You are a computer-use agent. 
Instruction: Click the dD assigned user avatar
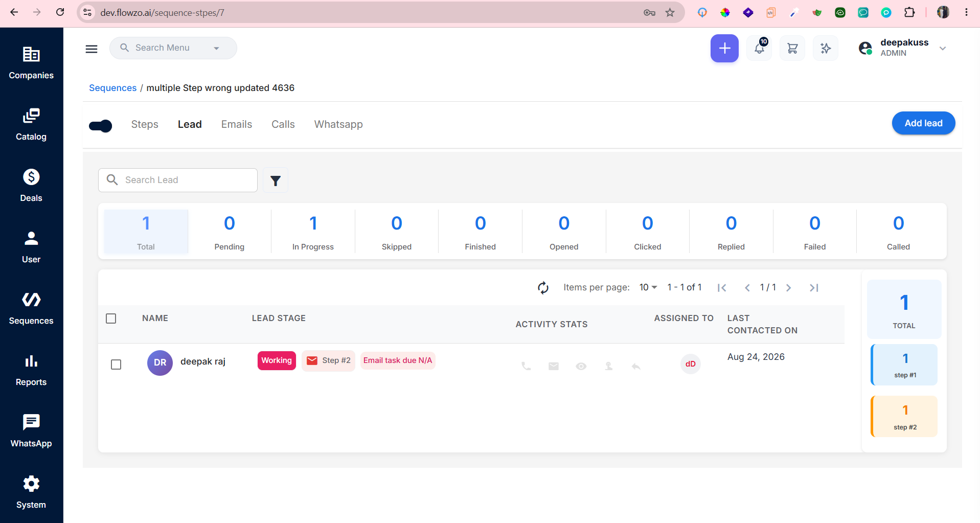tap(690, 364)
